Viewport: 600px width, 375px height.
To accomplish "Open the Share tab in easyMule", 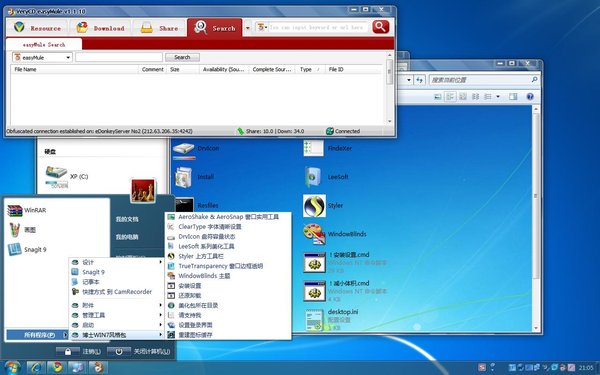I will 159,28.
